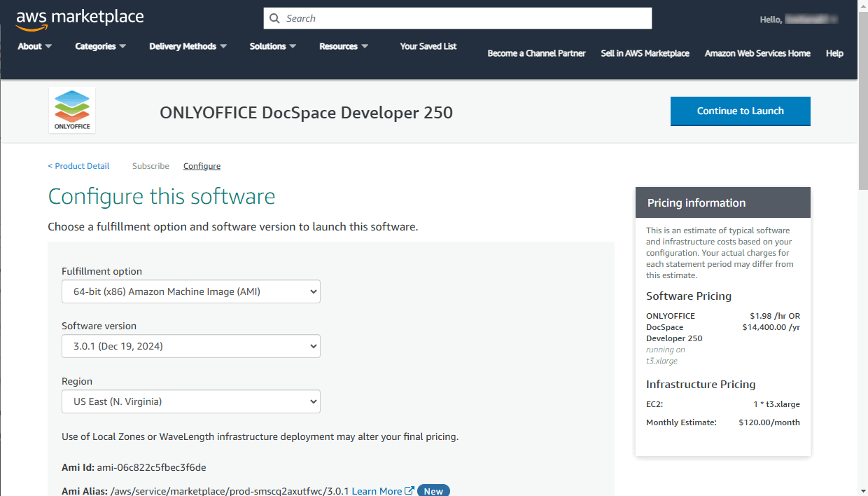This screenshot has width=868, height=496.
Task: Expand the Resources navigation menu
Action: (x=343, y=46)
